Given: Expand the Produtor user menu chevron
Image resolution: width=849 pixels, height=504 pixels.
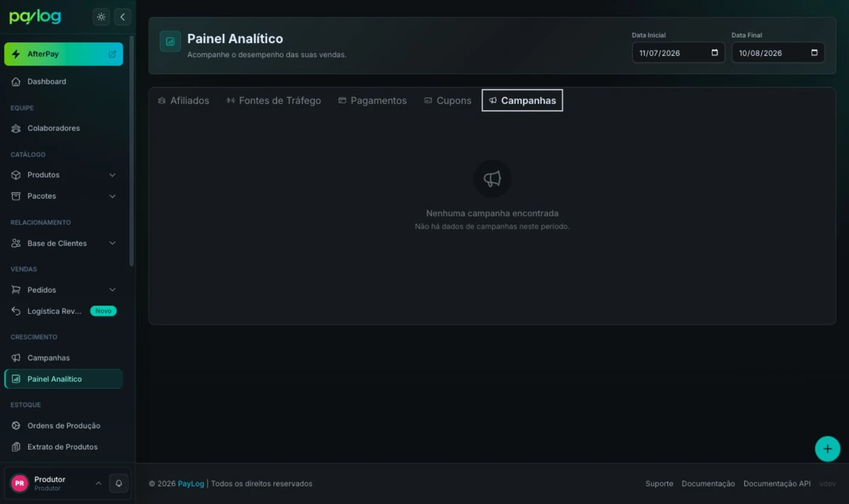Looking at the screenshot, I should 98,483.
